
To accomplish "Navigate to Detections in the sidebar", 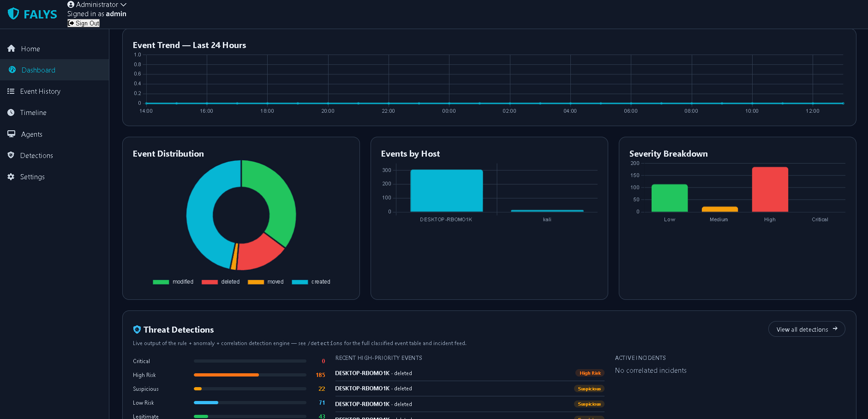I will coord(54,155).
